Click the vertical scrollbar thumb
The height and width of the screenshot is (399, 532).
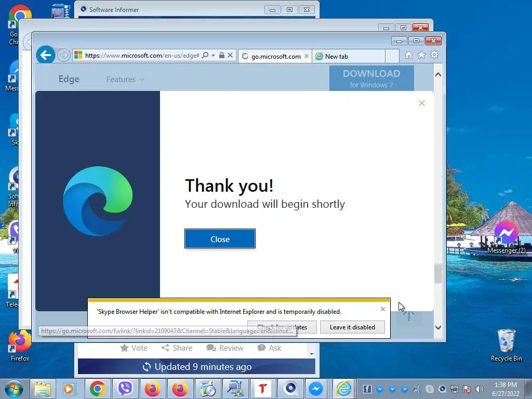(x=438, y=273)
